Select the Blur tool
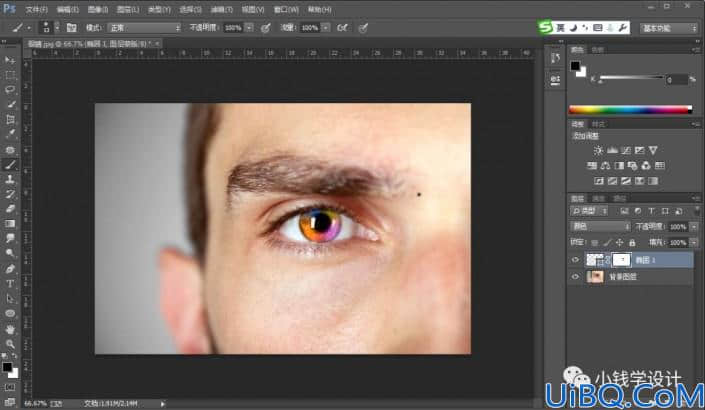 click(x=10, y=239)
